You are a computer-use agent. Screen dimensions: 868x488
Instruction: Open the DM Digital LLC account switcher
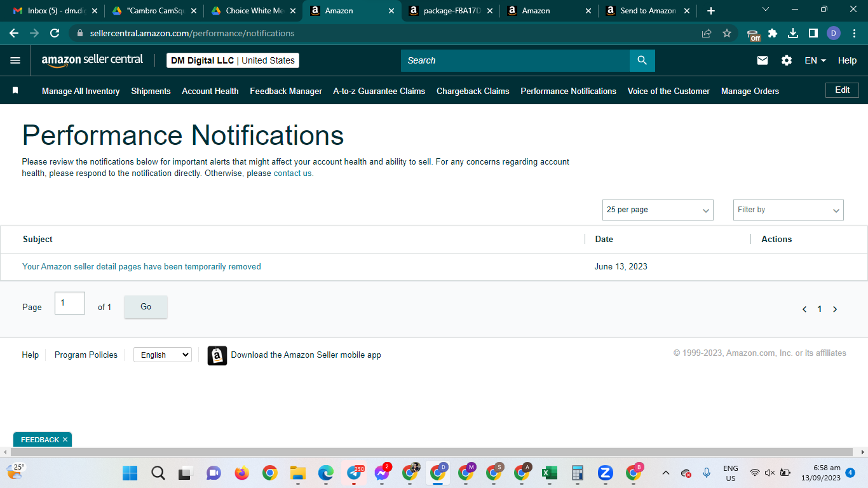[x=233, y=60]
